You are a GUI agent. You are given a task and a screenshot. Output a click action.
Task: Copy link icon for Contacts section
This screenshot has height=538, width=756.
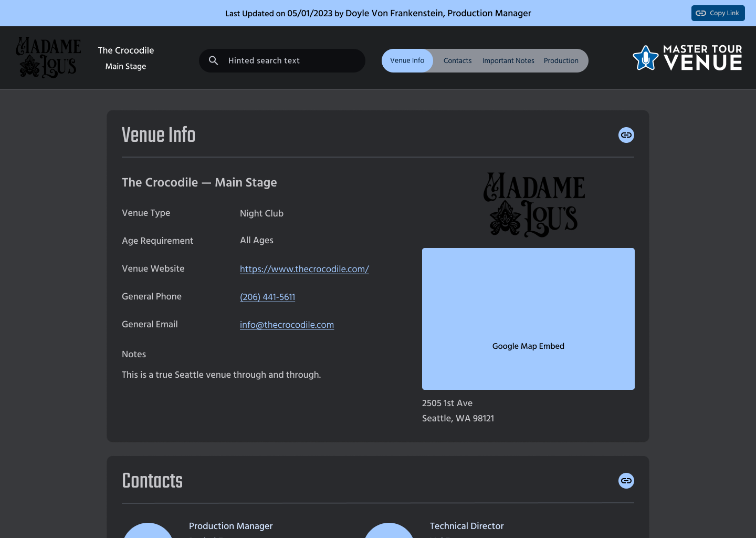626,481
